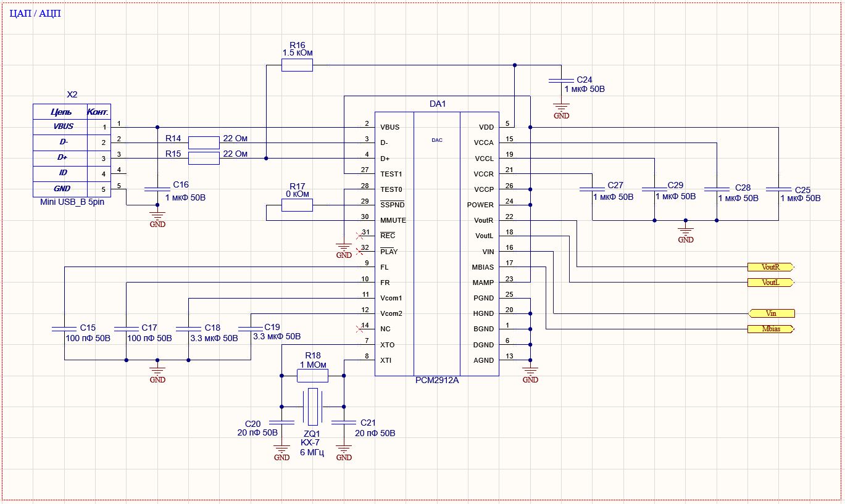
Task: Click the 1.5 кОм value of R16
Action: 298,53
